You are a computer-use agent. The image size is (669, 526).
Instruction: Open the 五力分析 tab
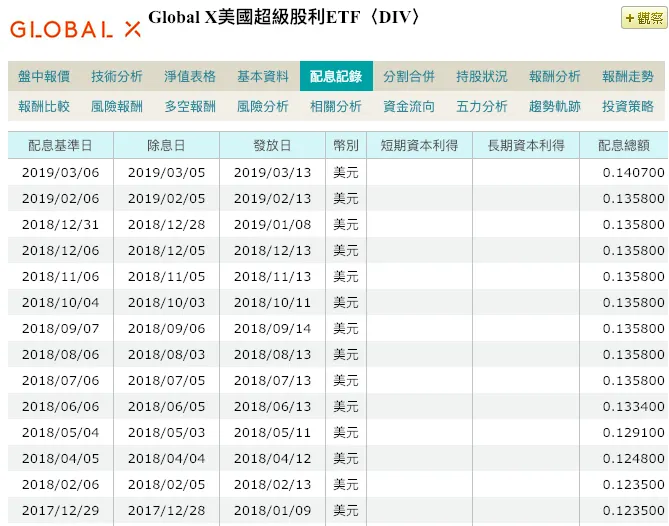click(x=482, y=106)
